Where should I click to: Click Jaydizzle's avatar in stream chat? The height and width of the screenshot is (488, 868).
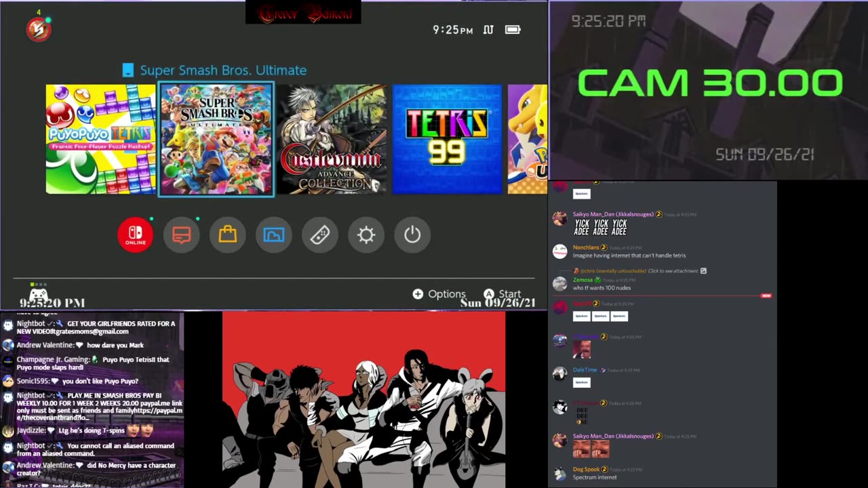point(7,430)
